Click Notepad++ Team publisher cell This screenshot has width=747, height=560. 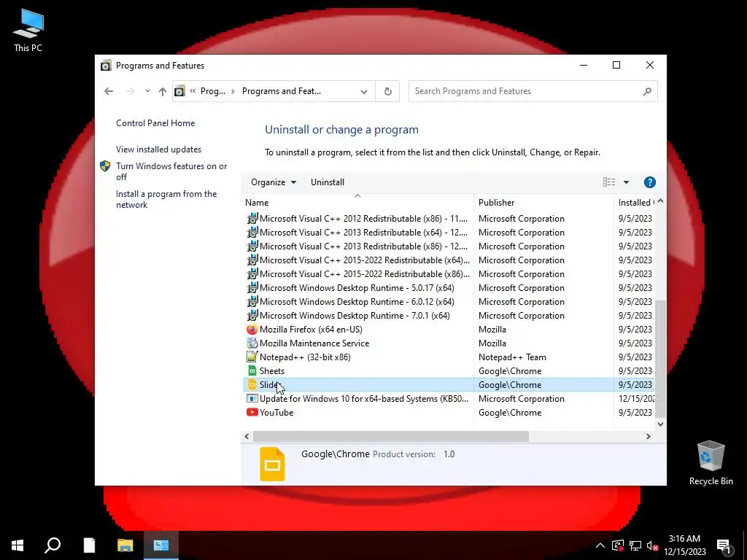click(x=512, y=357)
